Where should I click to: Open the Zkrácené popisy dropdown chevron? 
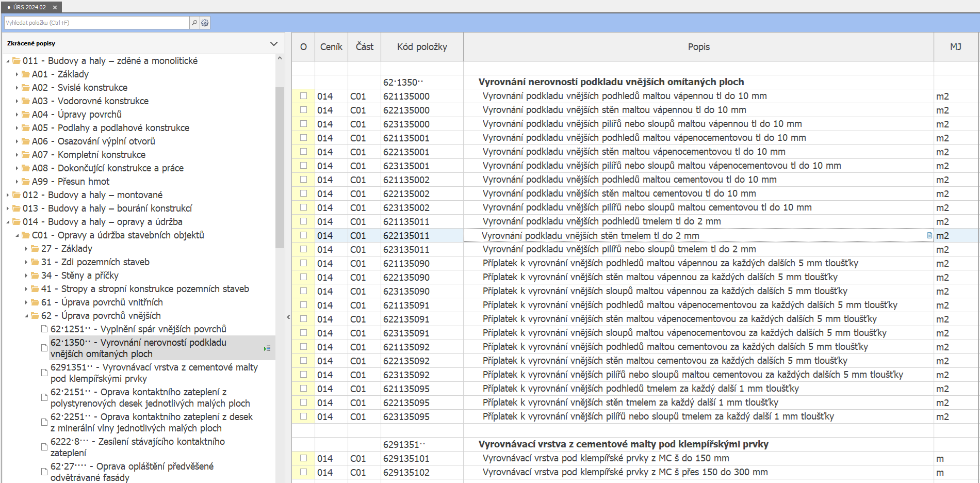click(x=273, y=44)
